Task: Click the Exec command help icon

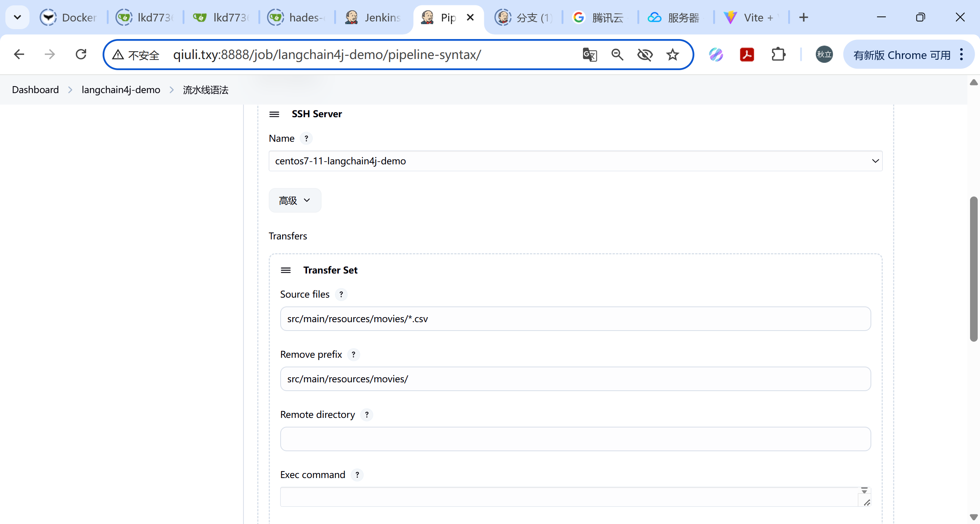Action: [x=357, y=475]
